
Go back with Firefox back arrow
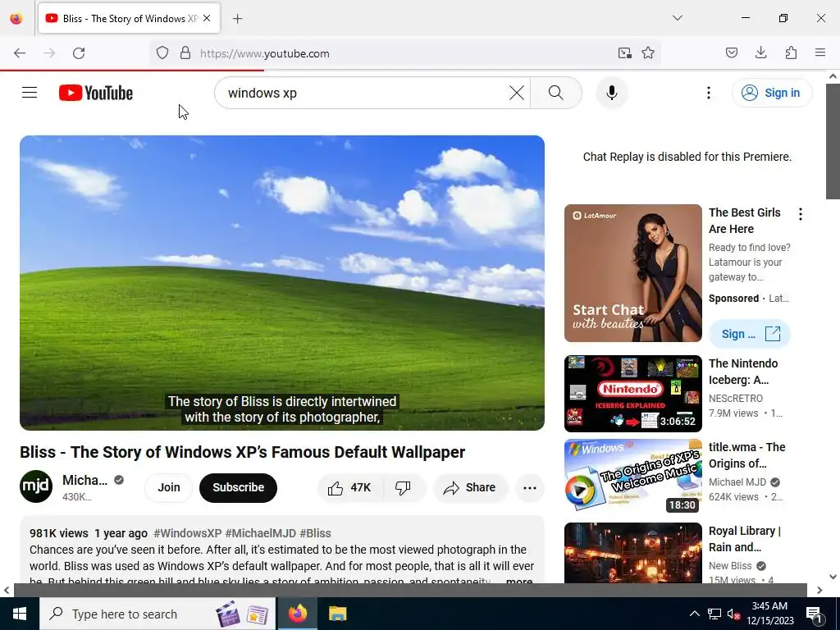pos(20,53)
